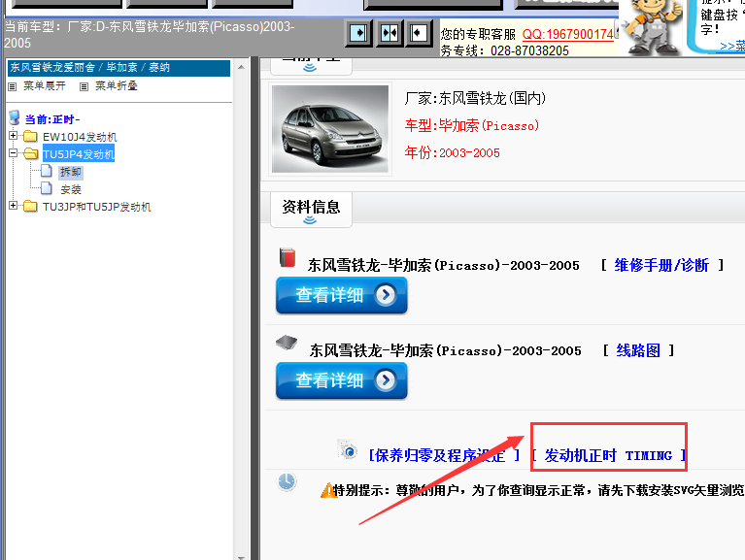
Task: Click 菜单折叠 to collapse menu
Action: (117, 86)
